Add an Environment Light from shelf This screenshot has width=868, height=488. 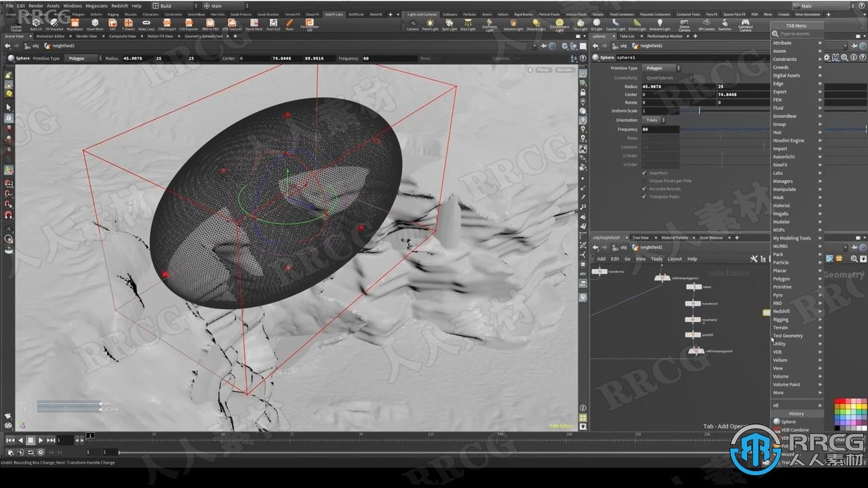[559, 25]
